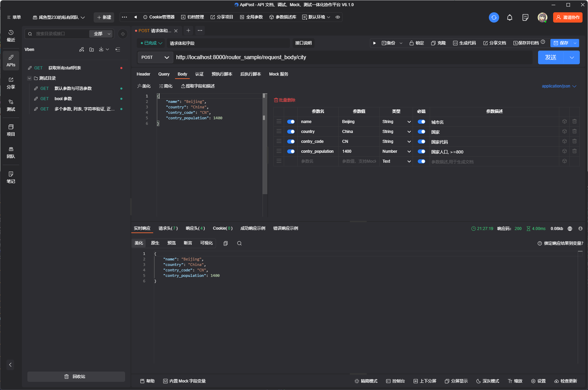Toggle the contry_code parameter enable switch
Screen dimensions: 588x390
[291, 142]
